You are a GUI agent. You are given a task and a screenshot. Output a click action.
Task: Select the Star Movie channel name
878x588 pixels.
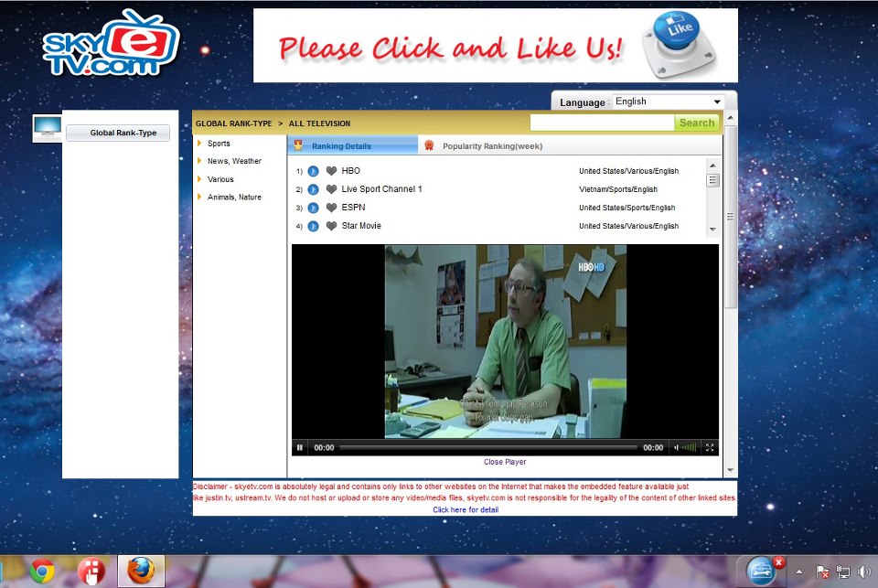[361, 226]
